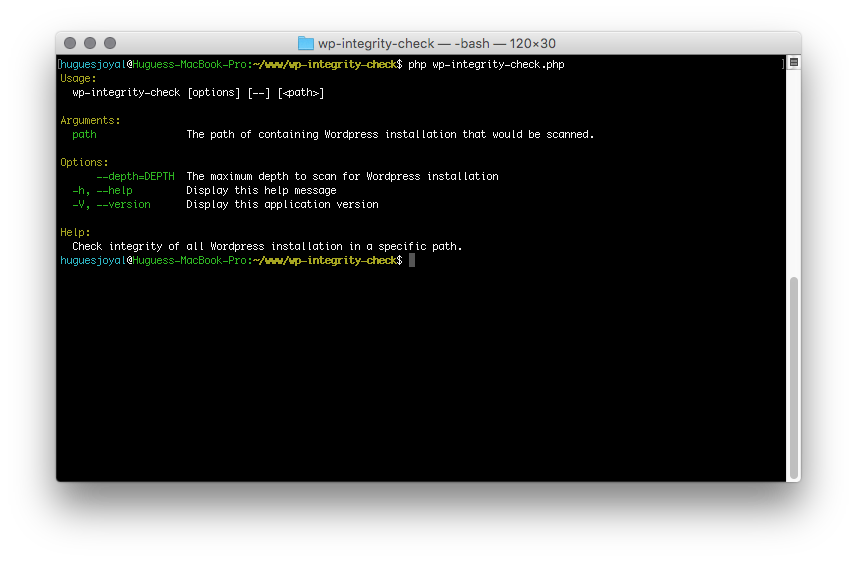The height and width of the screenshot is (562, 857).
Task: Click the -V, --version option text
Action: click(111, 204)
